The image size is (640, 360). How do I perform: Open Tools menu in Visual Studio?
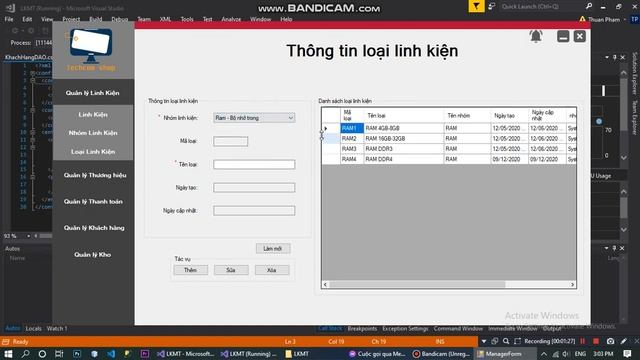(187, 19)
